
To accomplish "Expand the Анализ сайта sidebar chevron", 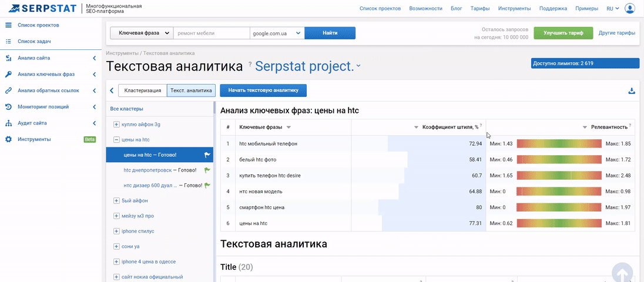I will pos(95,58).
